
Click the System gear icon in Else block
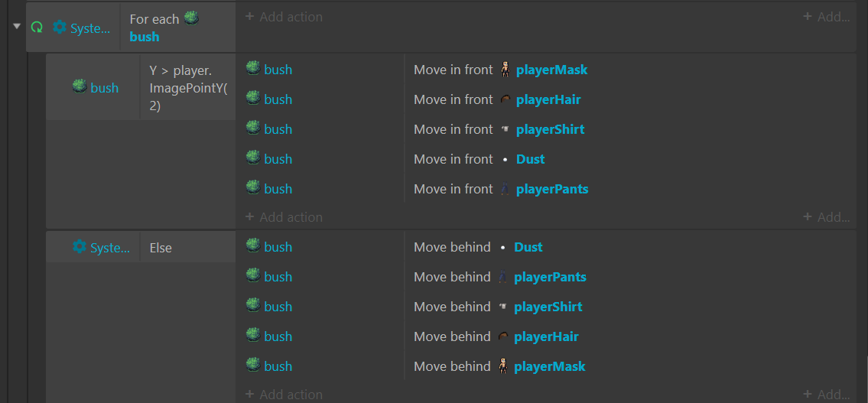click(80, 246)
